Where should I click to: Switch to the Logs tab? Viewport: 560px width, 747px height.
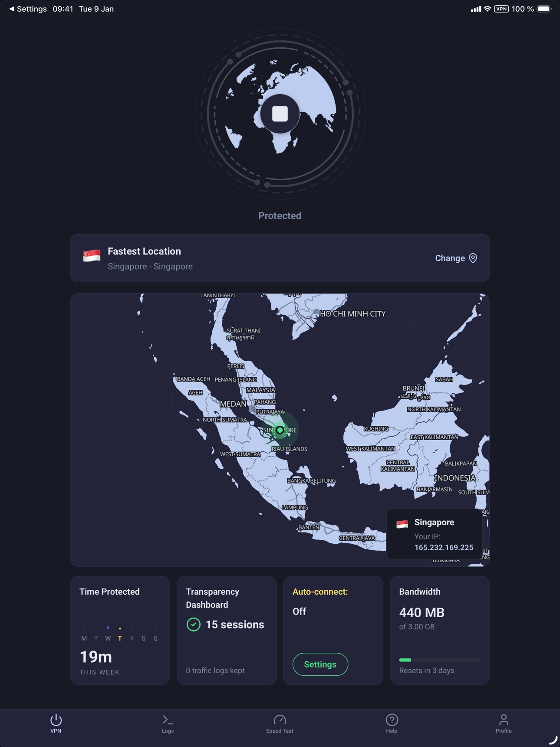click(x=168, y=724)
